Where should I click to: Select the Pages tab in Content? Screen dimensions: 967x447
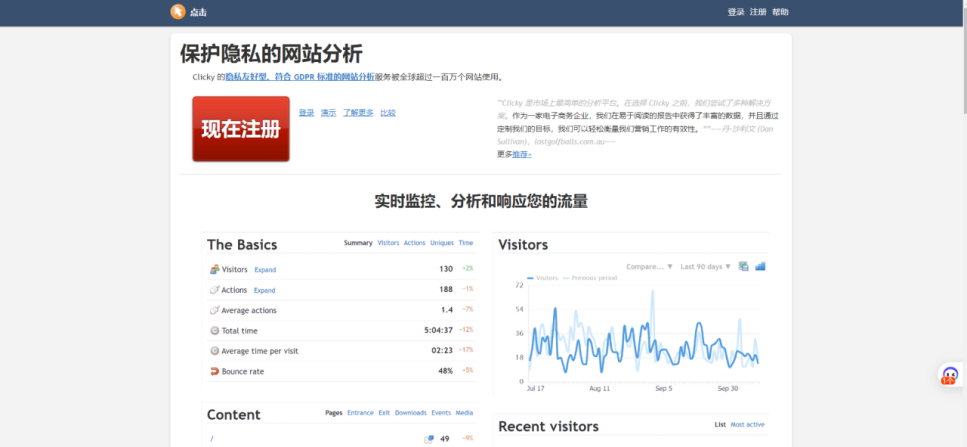(334, 413)
